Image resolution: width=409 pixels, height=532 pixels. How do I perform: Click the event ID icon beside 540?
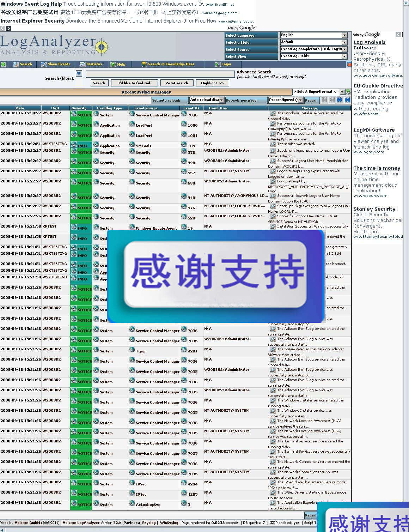184,197
